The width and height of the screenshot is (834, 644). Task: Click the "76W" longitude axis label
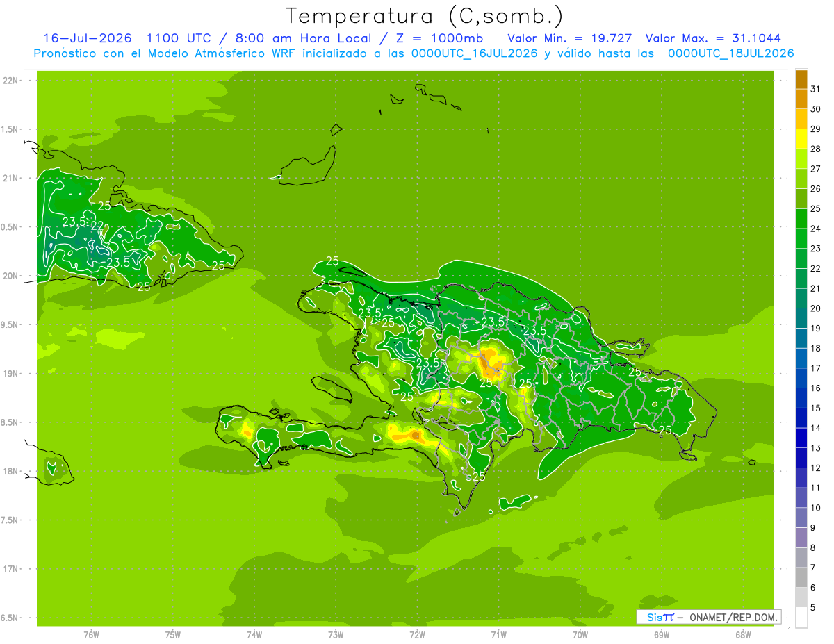click(x=91, y=634)
